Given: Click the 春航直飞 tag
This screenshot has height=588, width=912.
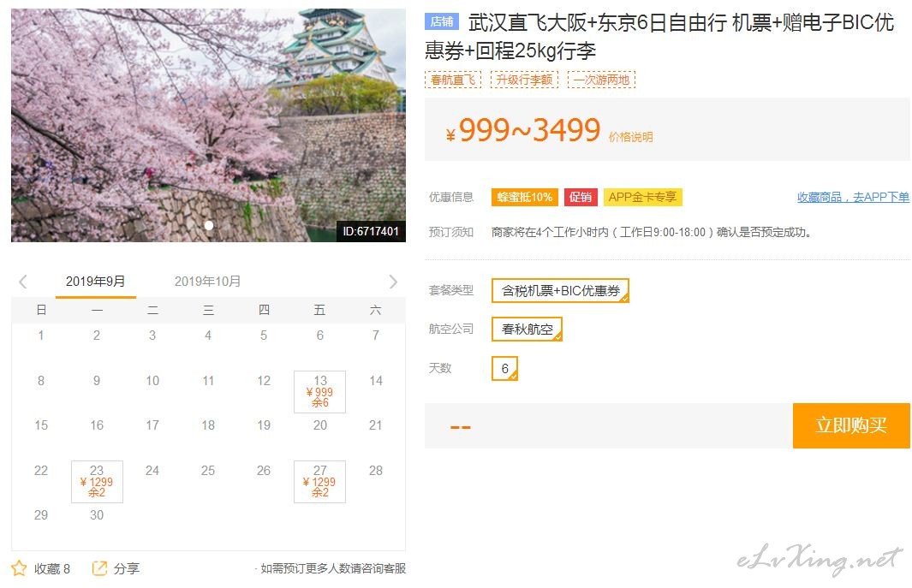Looking at the screenshot, I should (x=453, y=80).
